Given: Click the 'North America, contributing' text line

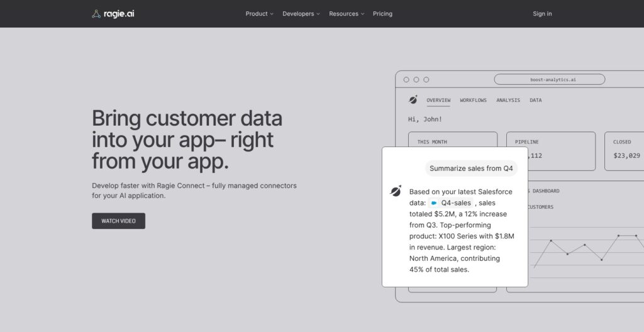Looking at the screenshot, I should [x=454, y=258].
